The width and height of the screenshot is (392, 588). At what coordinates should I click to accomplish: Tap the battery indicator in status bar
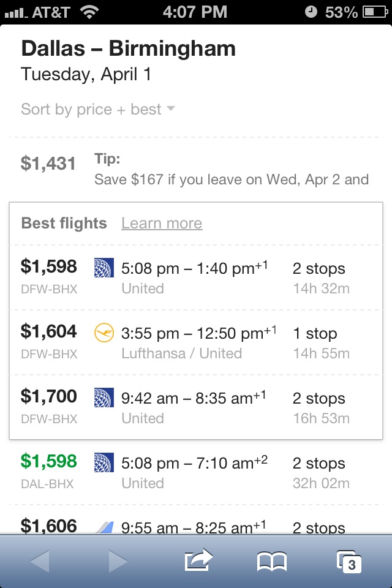[x=375, y=12]
